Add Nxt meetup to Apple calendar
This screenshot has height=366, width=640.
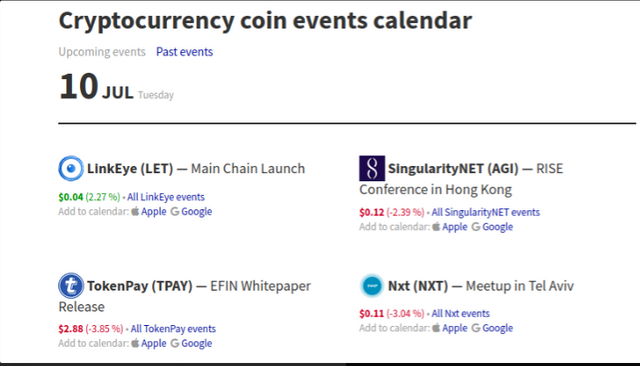coord(454,328)
